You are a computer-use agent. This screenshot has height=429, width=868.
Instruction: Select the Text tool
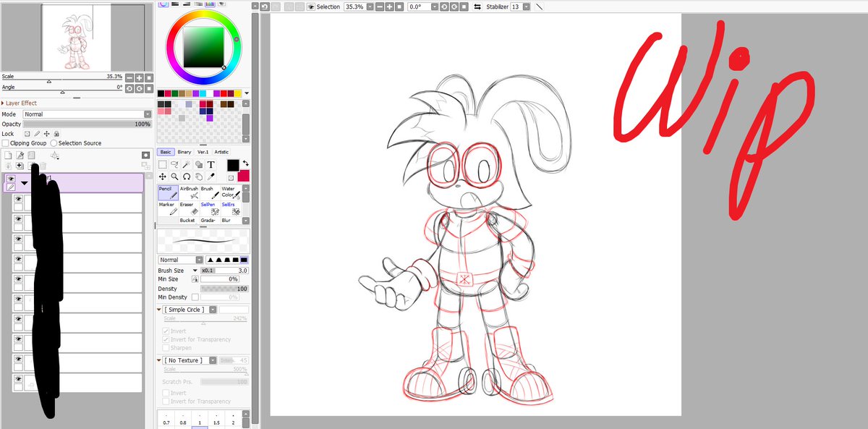[211, 164]
